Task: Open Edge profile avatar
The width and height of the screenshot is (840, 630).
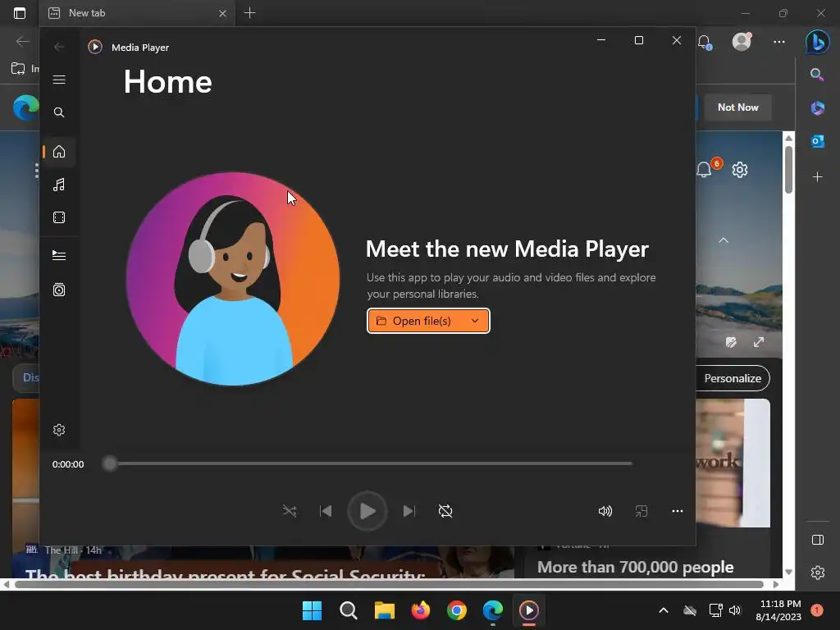Action: pyautogui.click(x=742, y=41)
